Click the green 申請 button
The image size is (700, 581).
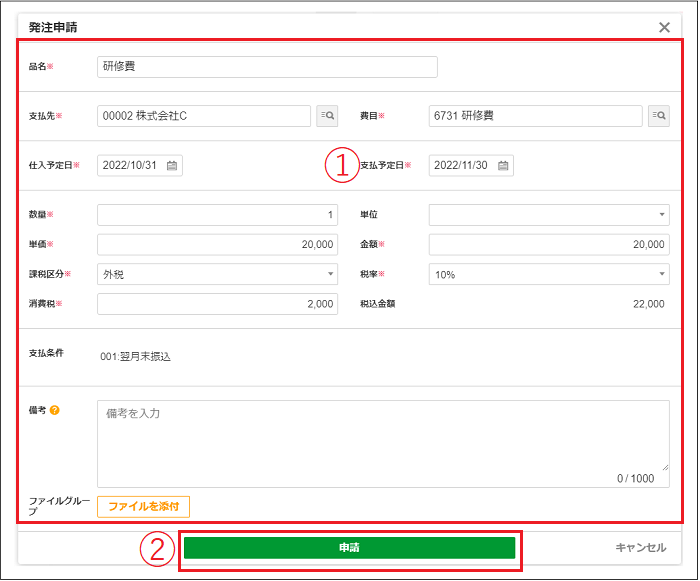pyautogui.click(x=350, y=548)
